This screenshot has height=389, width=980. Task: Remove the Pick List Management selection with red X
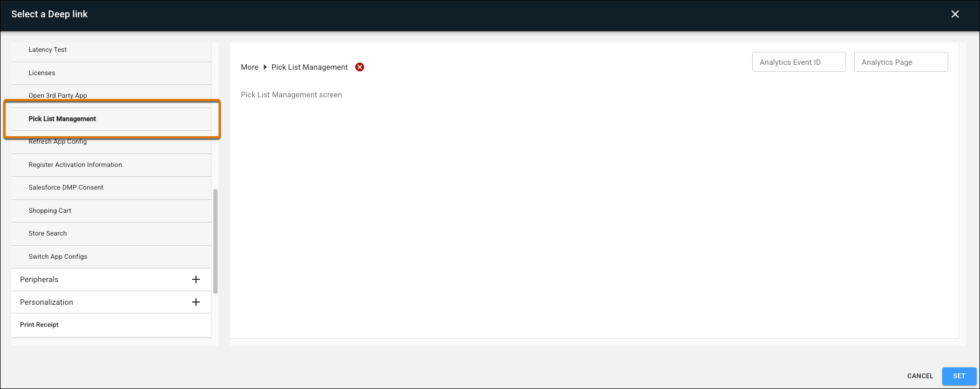[360, 67]
